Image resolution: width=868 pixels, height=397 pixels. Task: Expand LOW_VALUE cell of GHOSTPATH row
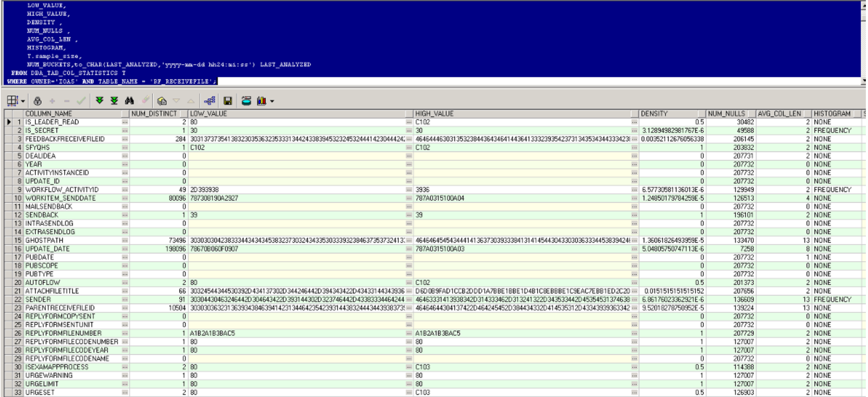tap(409, 240)
